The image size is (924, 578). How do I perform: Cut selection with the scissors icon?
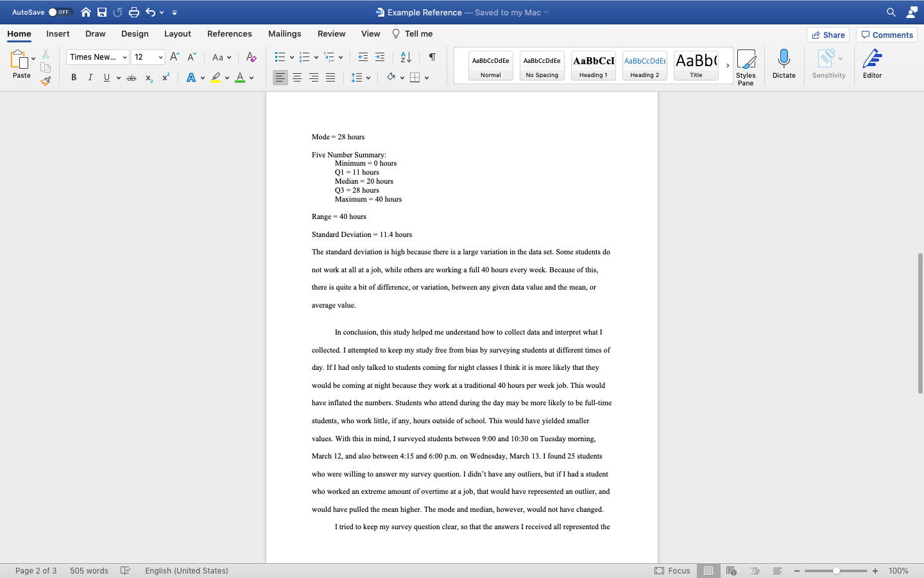(x=46, y=54)
